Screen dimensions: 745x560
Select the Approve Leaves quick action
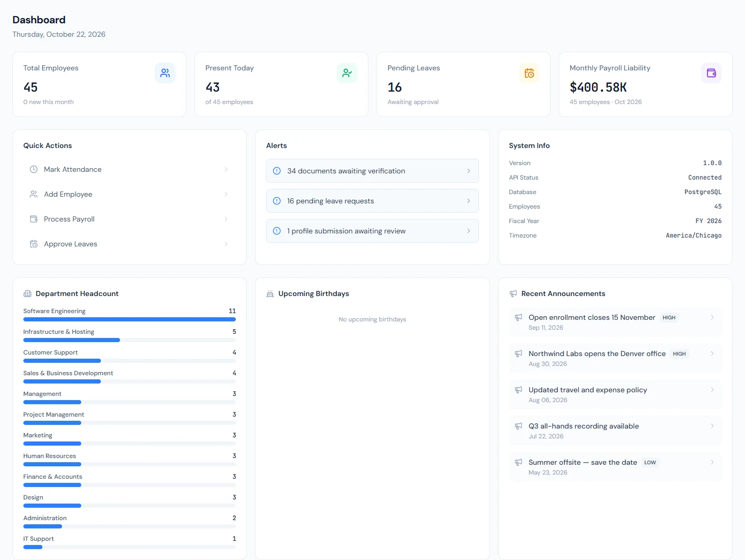129,244
